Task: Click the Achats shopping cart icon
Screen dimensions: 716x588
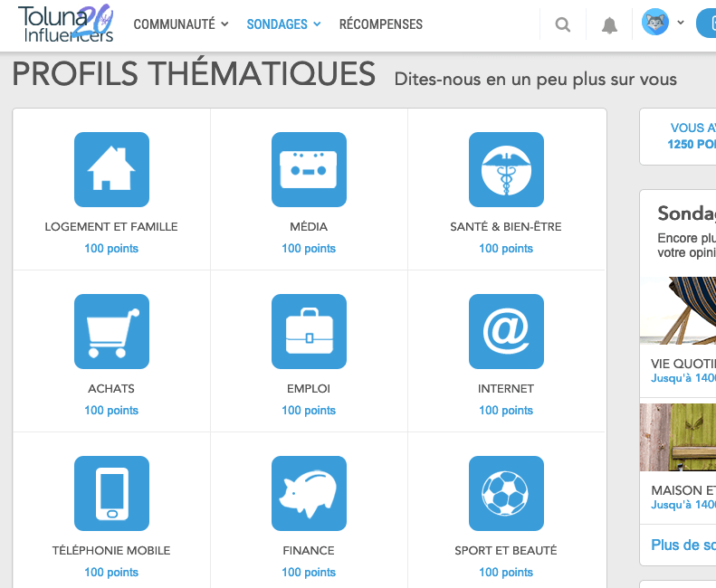Action: coord(111,331)
